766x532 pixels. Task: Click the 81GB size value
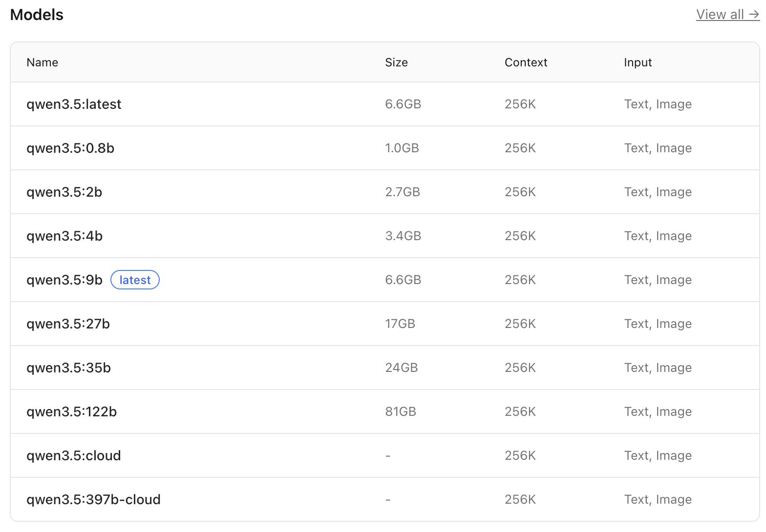401,412
